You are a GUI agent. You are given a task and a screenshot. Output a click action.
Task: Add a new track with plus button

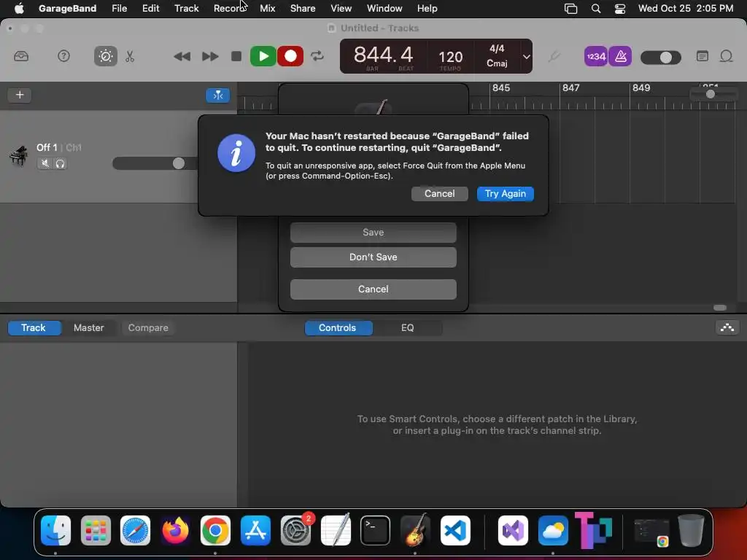coord(20,95)
